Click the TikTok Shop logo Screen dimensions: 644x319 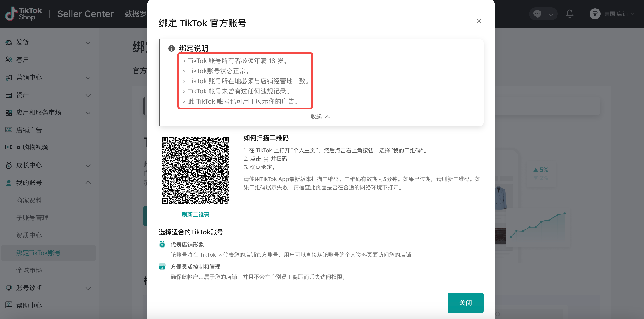point(24,14)
